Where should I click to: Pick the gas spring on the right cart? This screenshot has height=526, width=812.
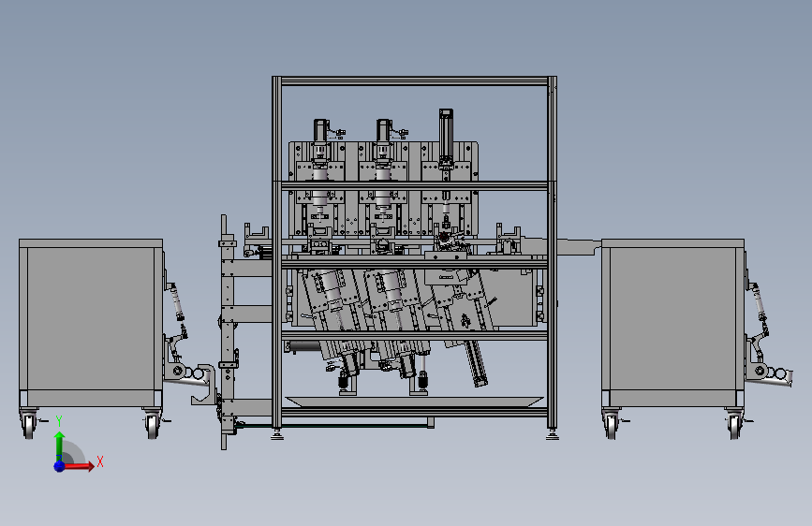758,301
